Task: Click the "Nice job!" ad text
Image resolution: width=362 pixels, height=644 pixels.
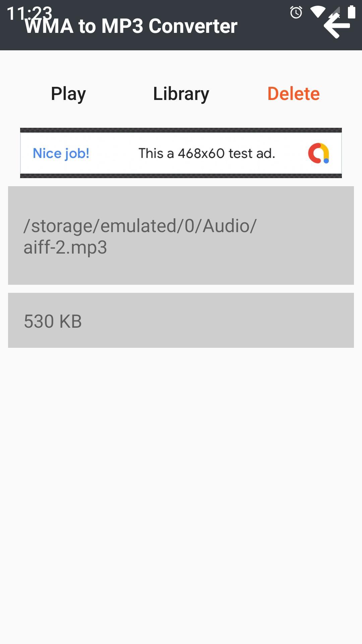Action: pyautogui.click(x=61, y=153)
